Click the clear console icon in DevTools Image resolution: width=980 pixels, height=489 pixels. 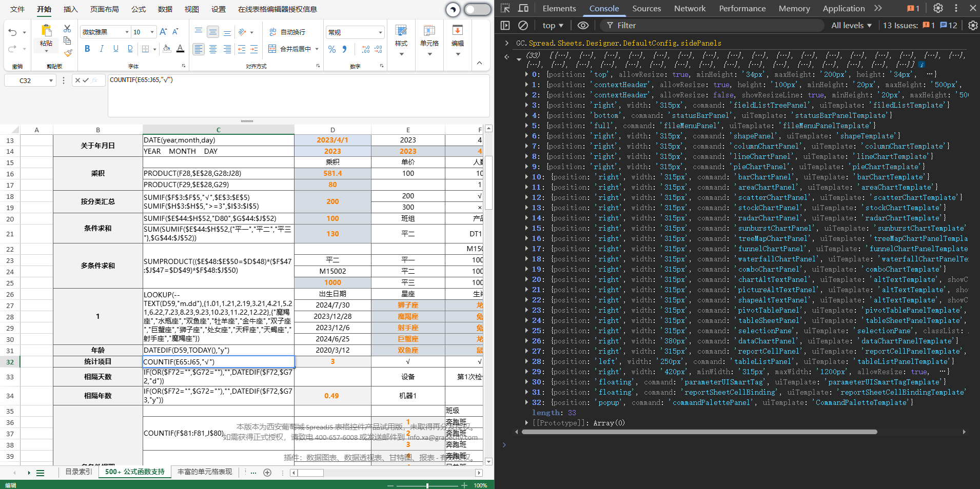pyautogui.click(x=523, y=25)
